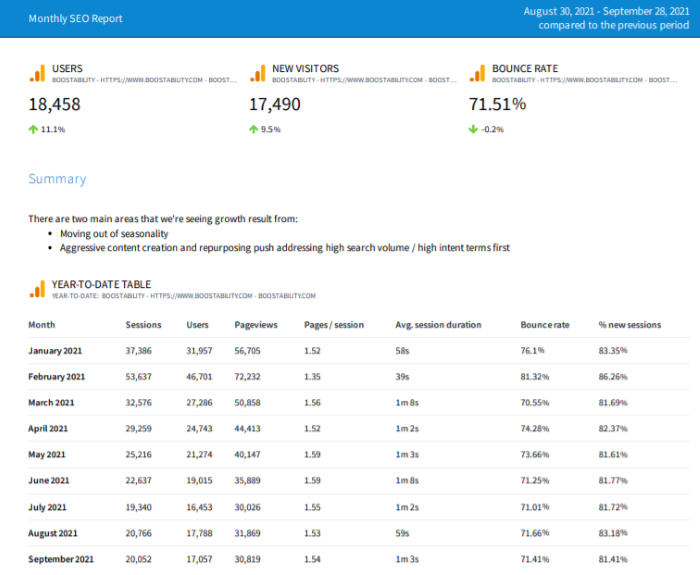Click the New Visitors analytics icon
This screenshot has height=575, width=700.
(258, 74)
